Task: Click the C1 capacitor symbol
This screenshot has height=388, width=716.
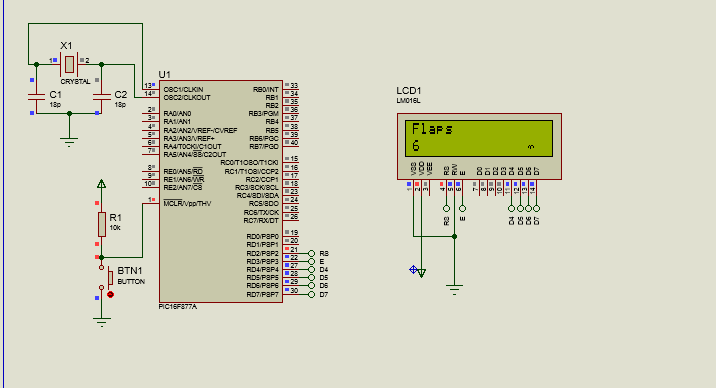Action: 37,97
